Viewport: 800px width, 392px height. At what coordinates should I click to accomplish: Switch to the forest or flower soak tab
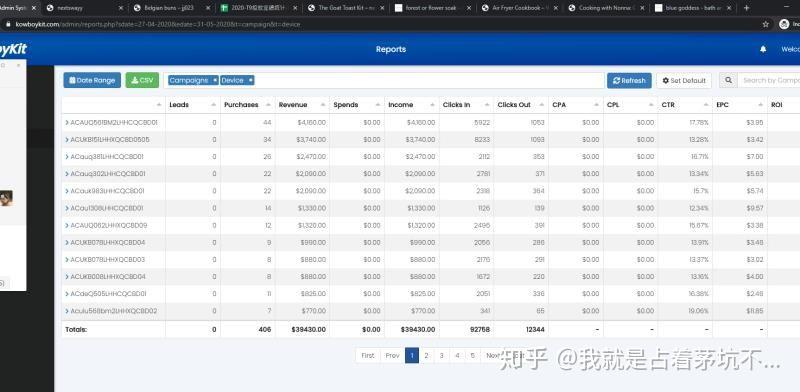(431, 8)
